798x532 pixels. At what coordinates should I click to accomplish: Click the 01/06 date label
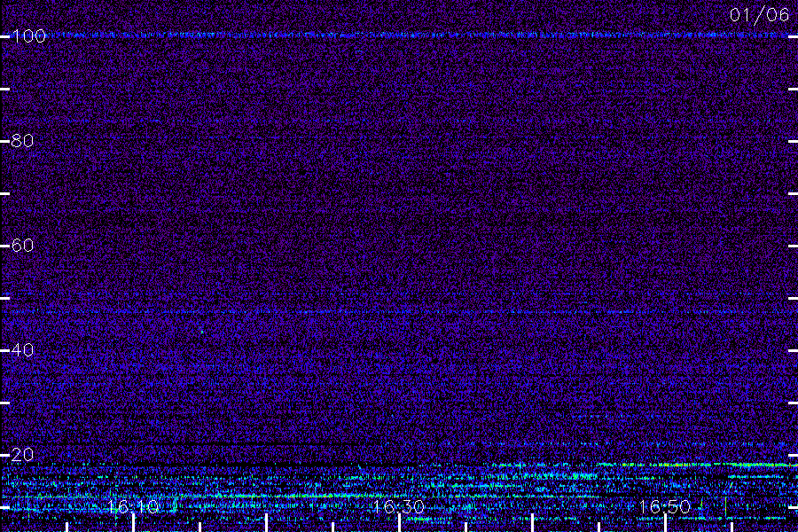tap(759, 15)
